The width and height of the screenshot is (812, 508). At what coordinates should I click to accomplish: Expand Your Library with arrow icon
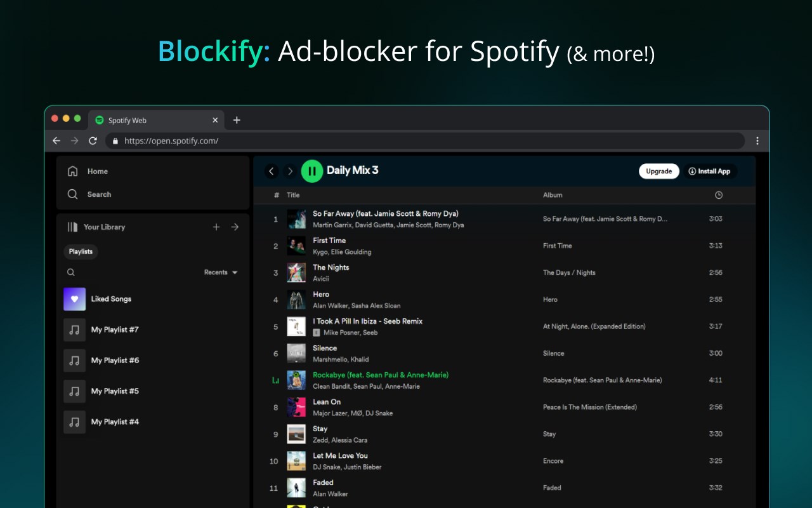[235, 227]
